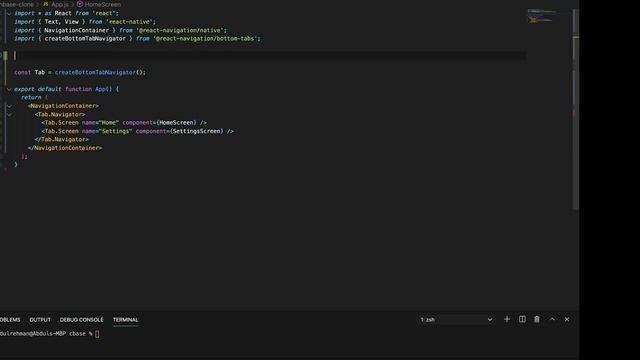Click the App.js breadcrumb item
This screenshot has height=360, width=640.
click(x=60, y=4)
